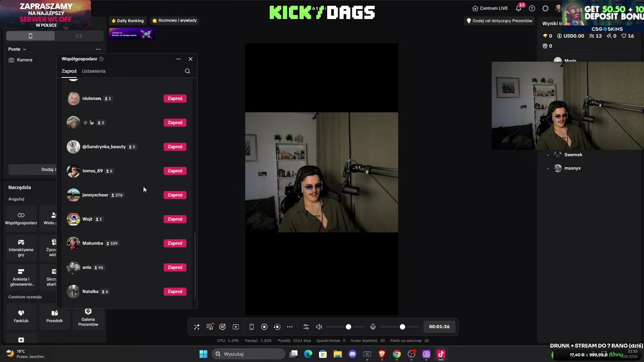The image size is (644, 362).
Task: Open the help question mark icon
Action: [532, 9]
